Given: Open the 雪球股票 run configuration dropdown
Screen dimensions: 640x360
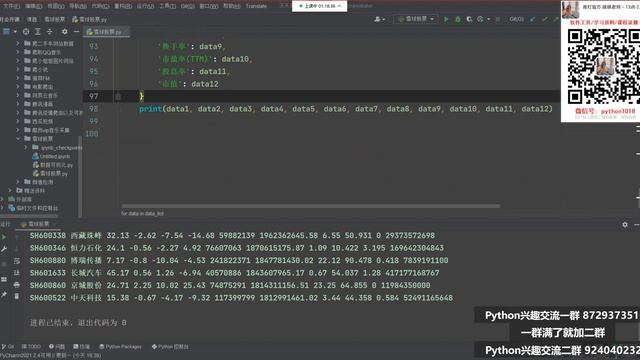Looking at the screenshot, I should click(x=415, y=19).
